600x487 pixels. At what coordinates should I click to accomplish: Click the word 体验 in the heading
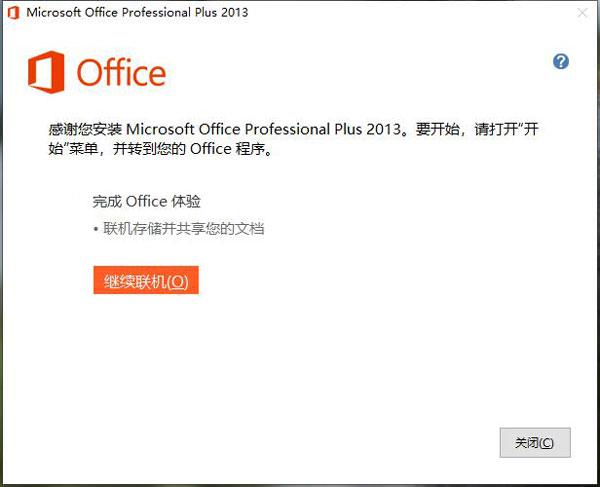186,201
